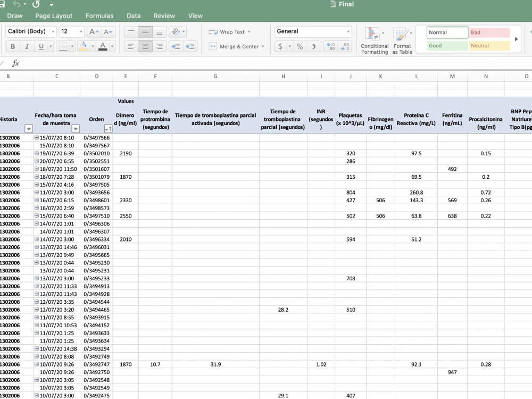Apply the Bad cell style
Image resolution: width=532 pixels, height=399 pixels.
pos(489,32)
